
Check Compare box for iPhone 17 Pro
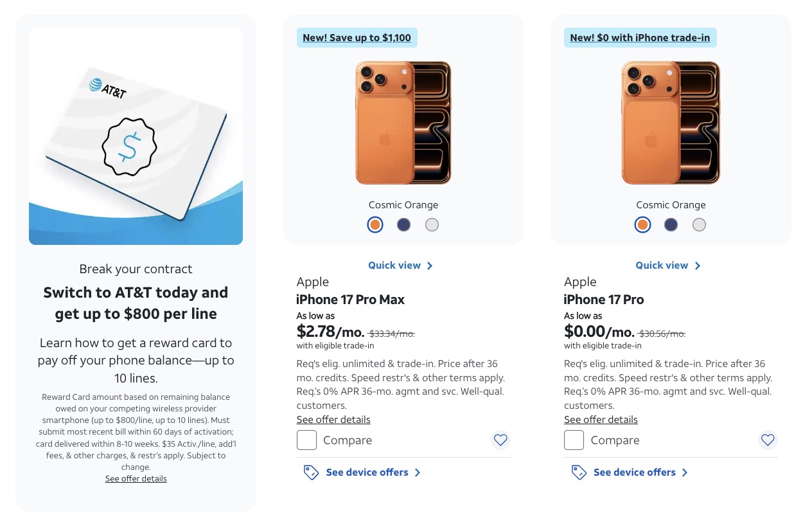574,440
